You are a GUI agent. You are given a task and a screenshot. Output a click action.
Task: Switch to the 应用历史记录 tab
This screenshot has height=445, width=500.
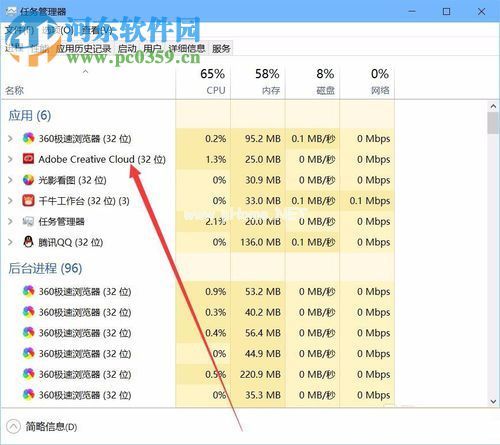click(x=83, y=49)
